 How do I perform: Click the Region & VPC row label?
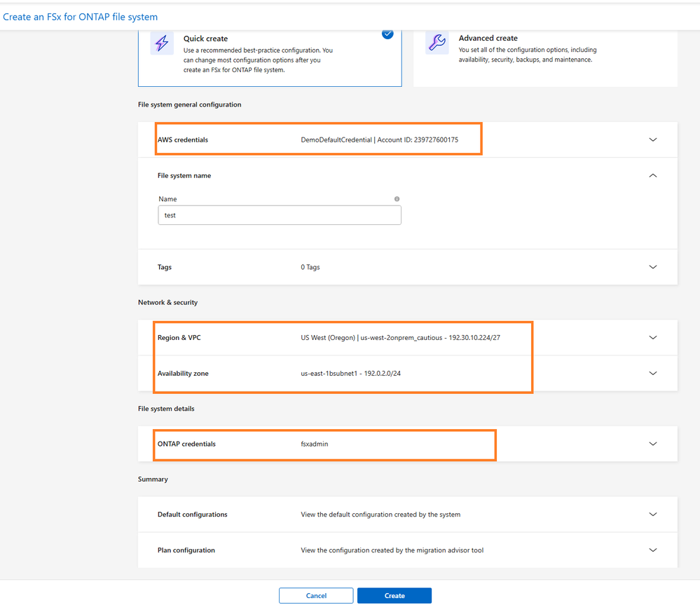point(179,338)
